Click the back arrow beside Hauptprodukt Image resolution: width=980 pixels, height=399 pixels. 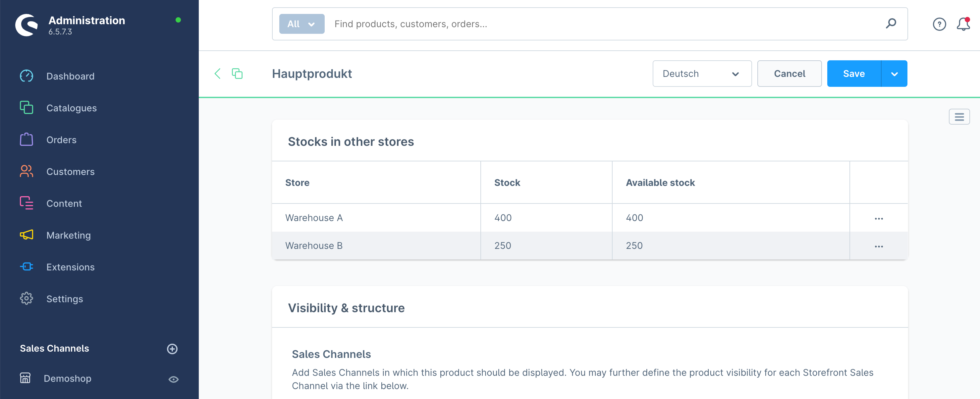coord(218,74)
